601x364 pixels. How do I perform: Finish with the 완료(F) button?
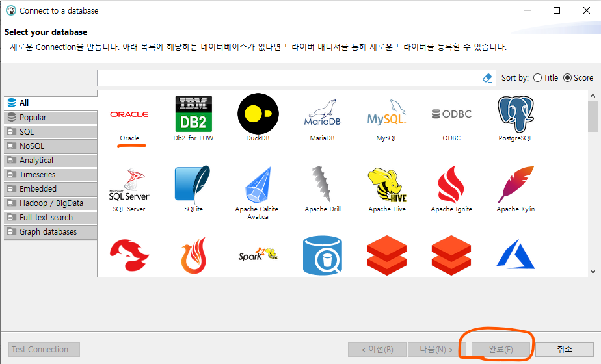pyautogui.click(x=501, y=350)
